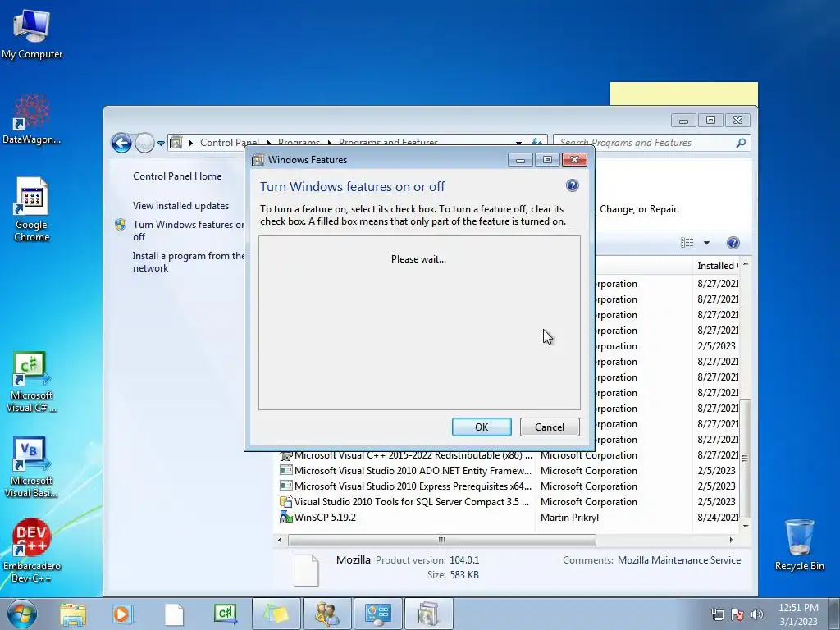Open Control Panel Home link
The width and height of the screenshot is (840, 630).
(177, 176)
